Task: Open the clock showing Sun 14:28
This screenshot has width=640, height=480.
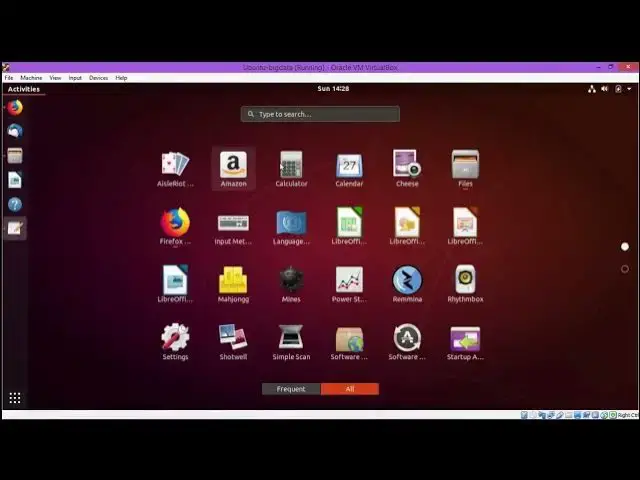Action: click(333, 89)
